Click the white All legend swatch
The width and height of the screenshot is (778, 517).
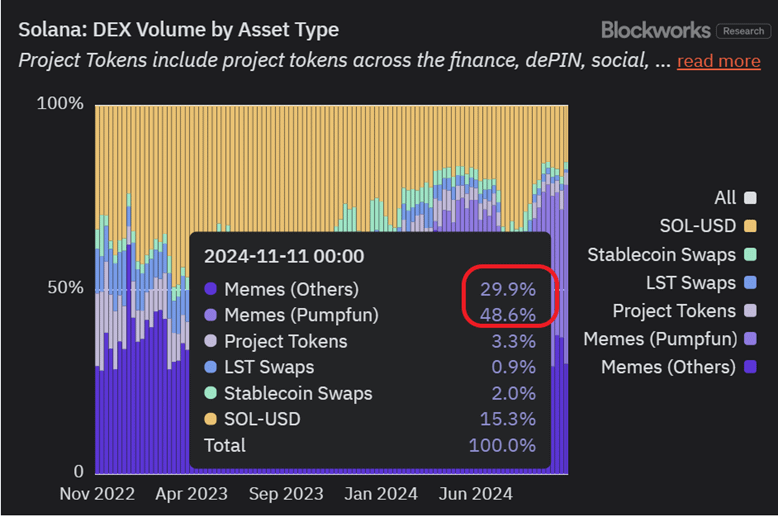[751, 198]
